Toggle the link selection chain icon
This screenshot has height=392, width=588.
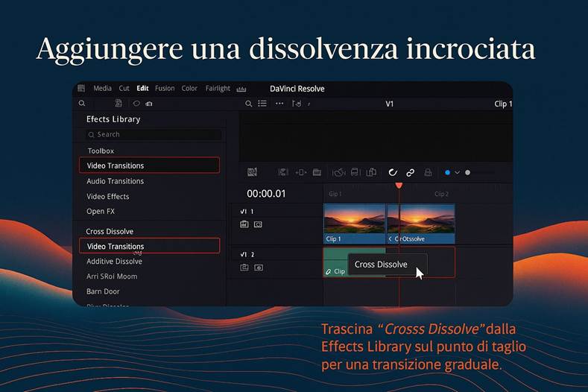click(410, 173)
